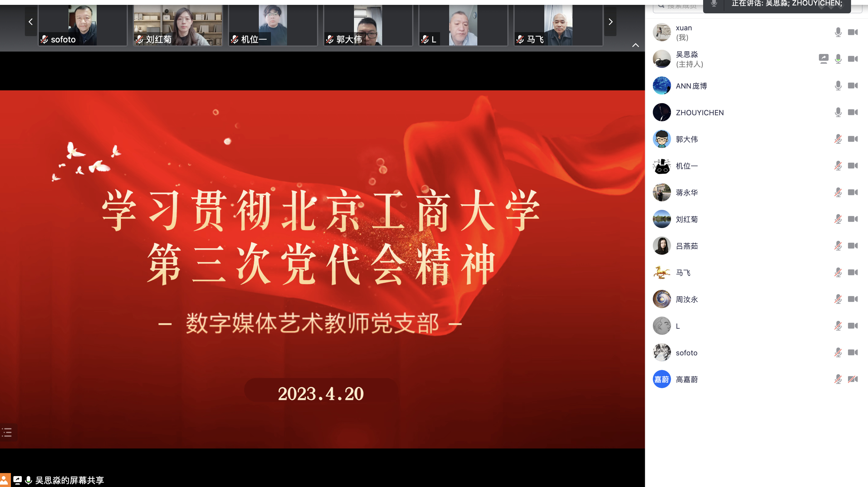Click the member search field
This screenshot has width=868, height=487.
click(x=678, y=6)
